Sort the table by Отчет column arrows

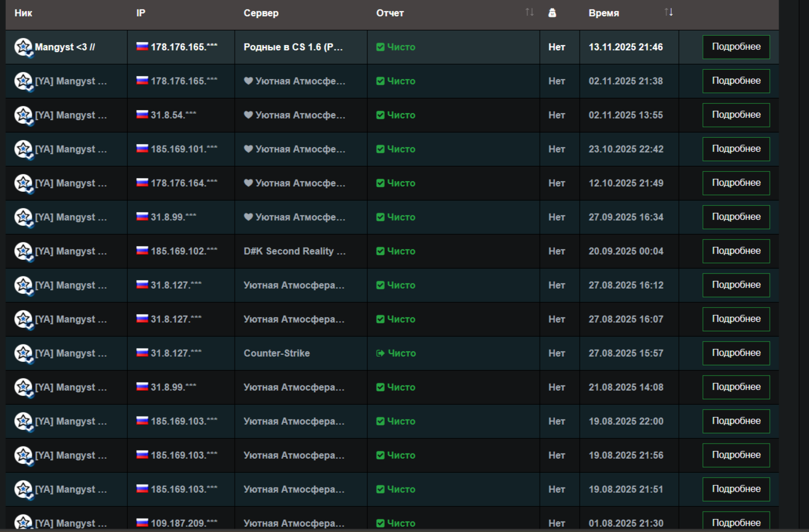529,12
